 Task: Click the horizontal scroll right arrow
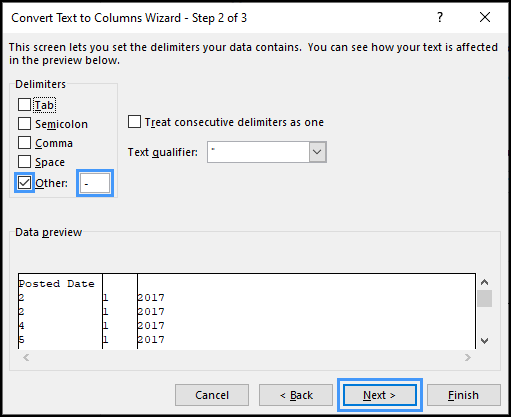tap(468, 357)
